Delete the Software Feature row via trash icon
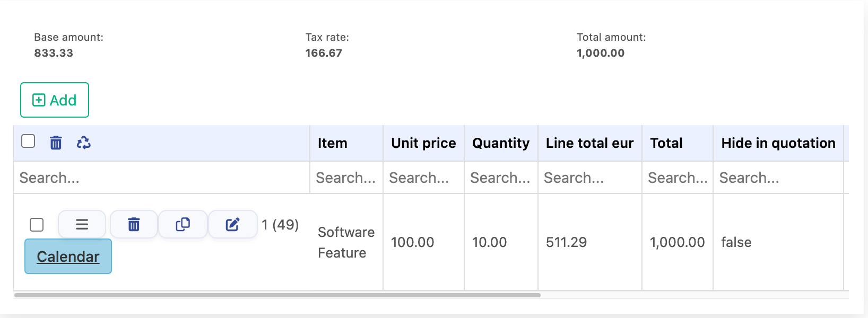The height and width of the screenshot is (318, 868). click(x=133, y=224)
